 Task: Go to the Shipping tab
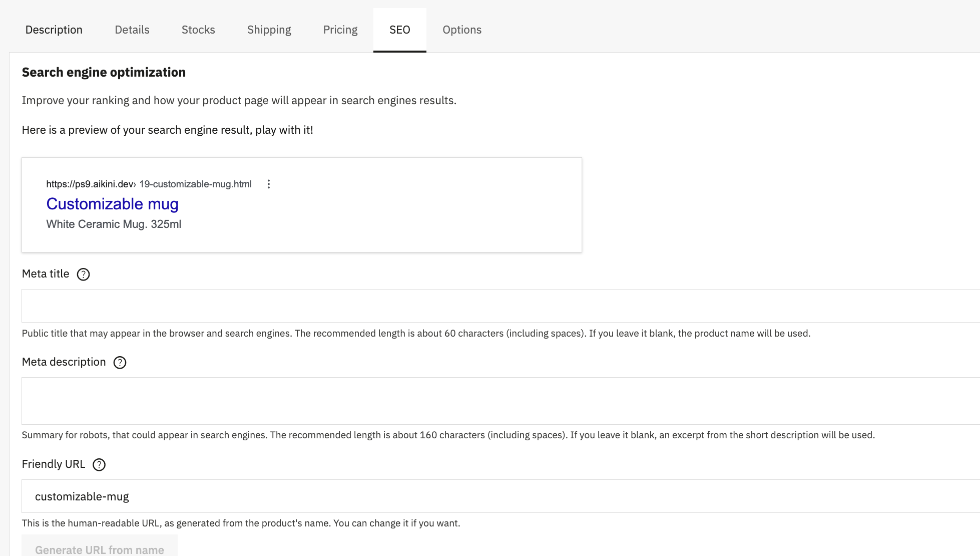(269, 30)
